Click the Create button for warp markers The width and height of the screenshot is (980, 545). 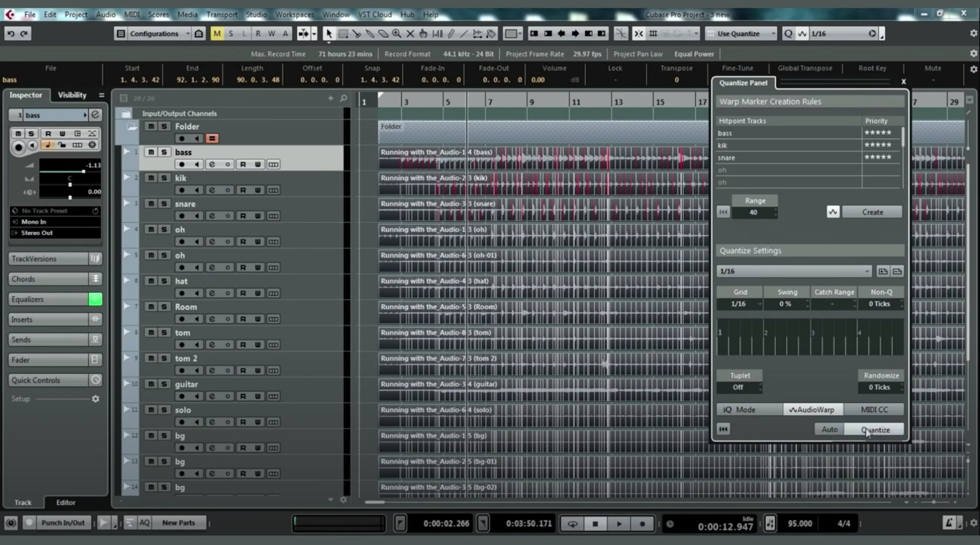pos(872,212)
